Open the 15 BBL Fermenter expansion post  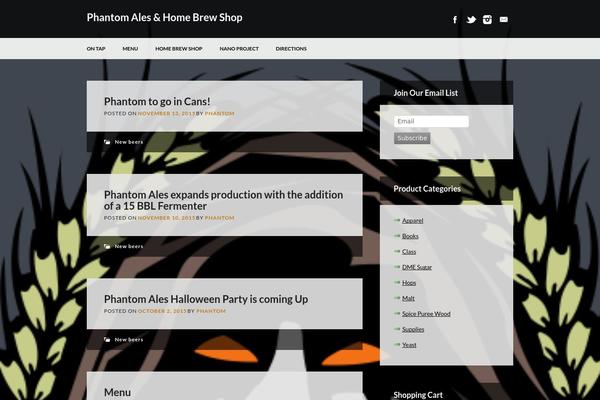coord(223,200)
